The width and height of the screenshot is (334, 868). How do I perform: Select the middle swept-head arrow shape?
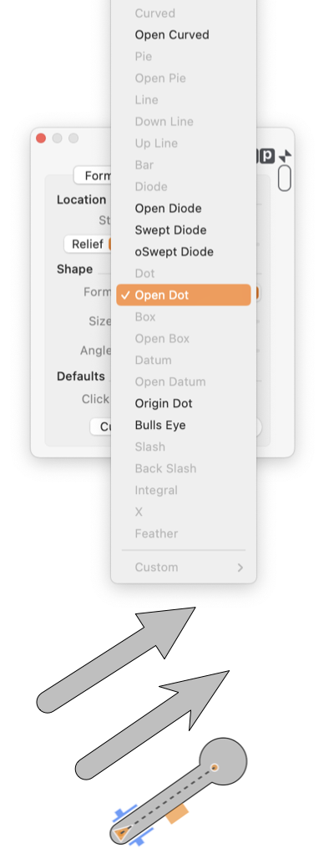tap(152, 724)
